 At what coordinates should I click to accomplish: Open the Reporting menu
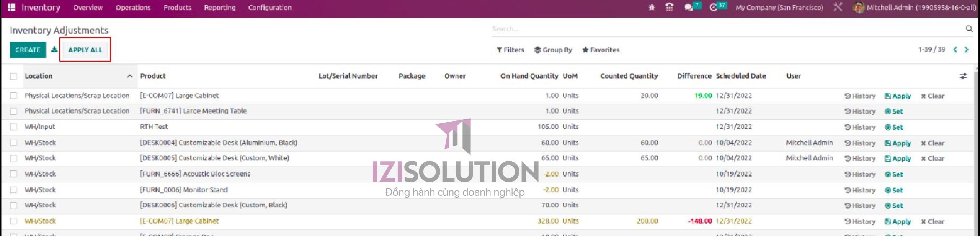click(220, 7)
